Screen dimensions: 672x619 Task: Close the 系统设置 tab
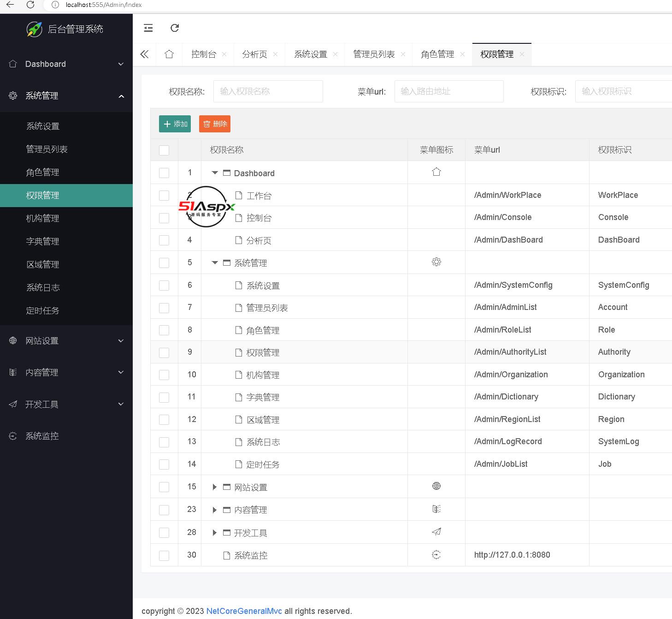pos(336,54)
